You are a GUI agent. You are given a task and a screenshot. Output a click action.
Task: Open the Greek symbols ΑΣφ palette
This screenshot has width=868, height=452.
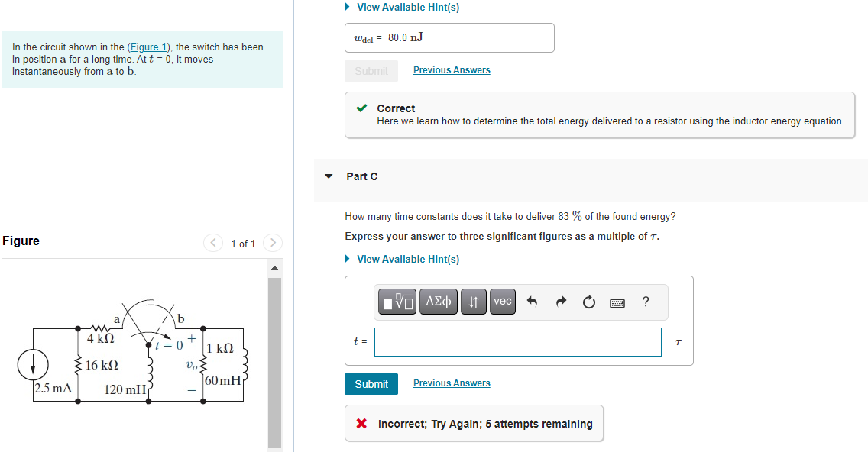[x=436, y=301]
